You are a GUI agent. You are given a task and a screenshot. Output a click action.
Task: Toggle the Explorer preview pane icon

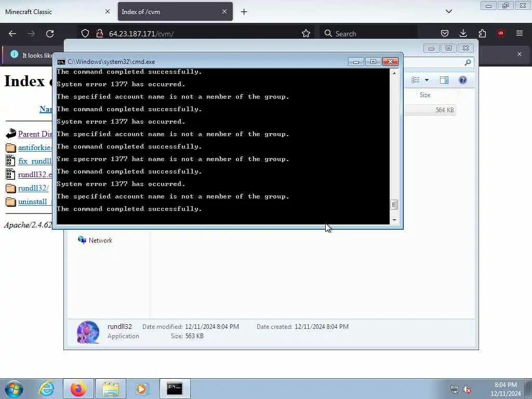[444, 80]
